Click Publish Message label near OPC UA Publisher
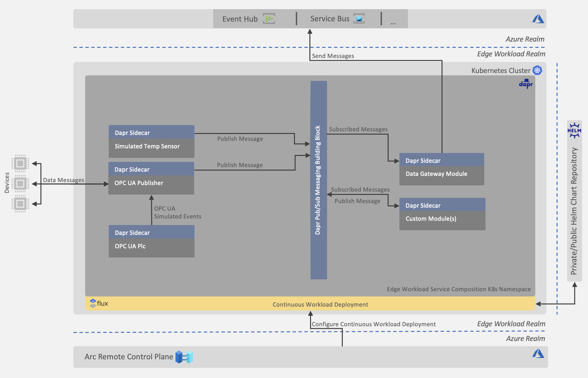 [240, 165]
